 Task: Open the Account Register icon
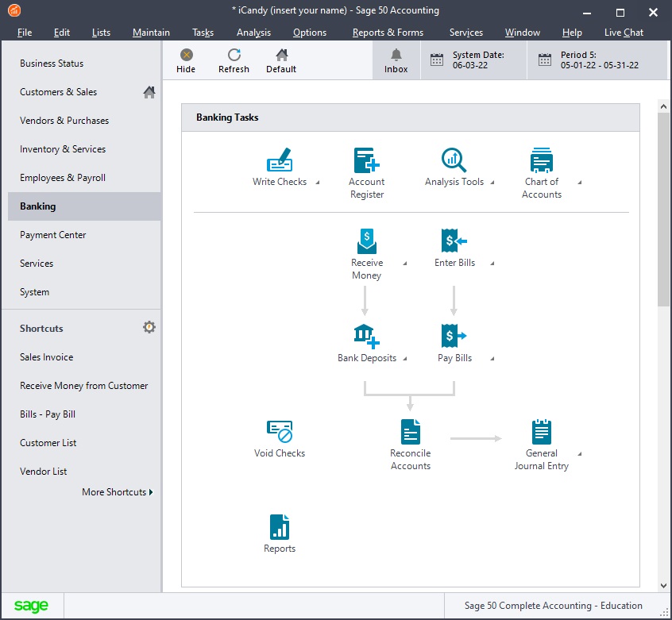point(366,160)
